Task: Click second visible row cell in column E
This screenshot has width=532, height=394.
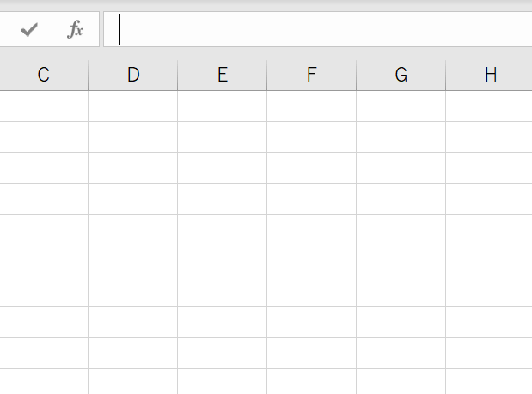Action: pyautogui.click(x=223, y=137)
